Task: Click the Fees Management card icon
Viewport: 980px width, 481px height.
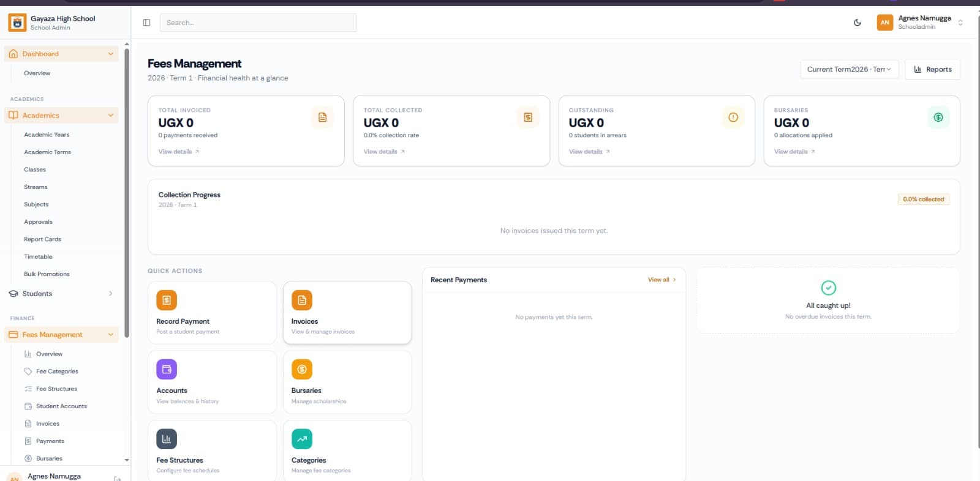Action: point(13,335)
